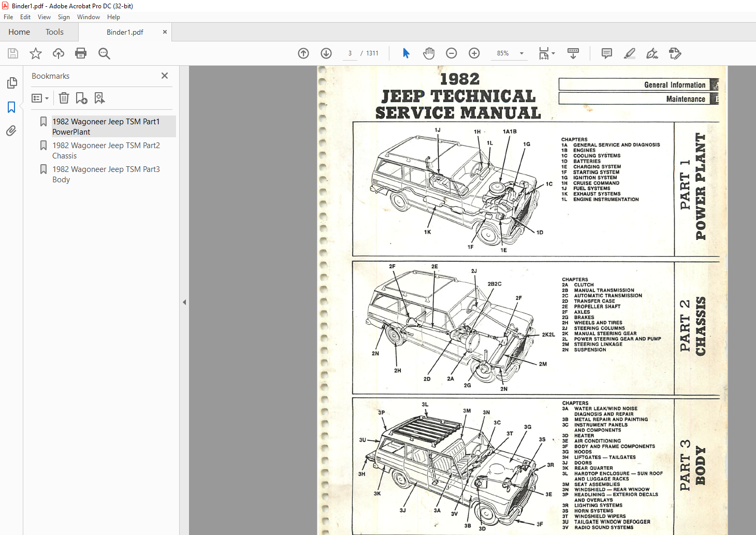Screen dimensions: 756x535
Task: Click chapter 3E Air Conditioning text
Action: [591, 441]
